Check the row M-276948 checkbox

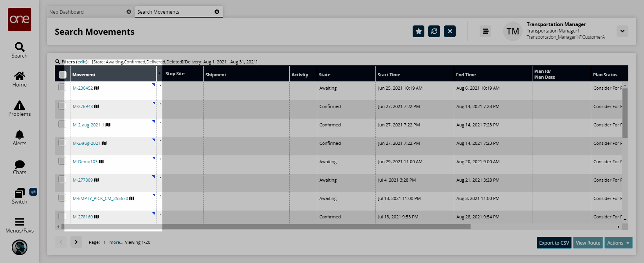[x=62, y=106]
